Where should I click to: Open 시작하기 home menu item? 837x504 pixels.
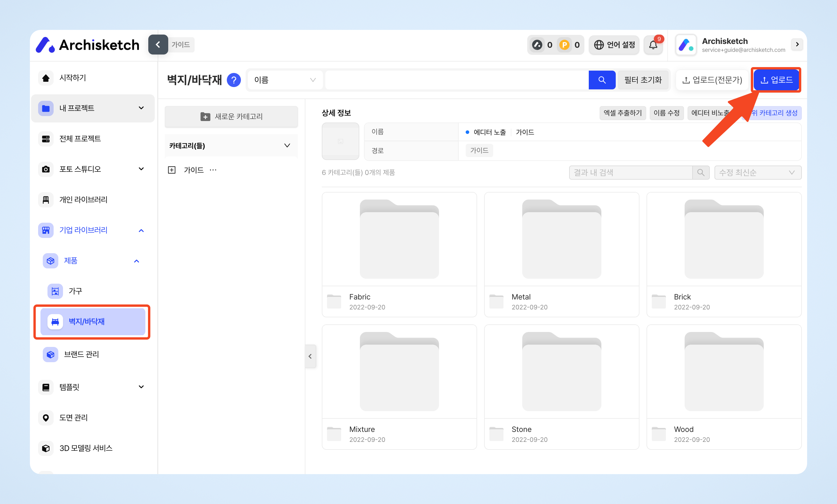[93, 78]
